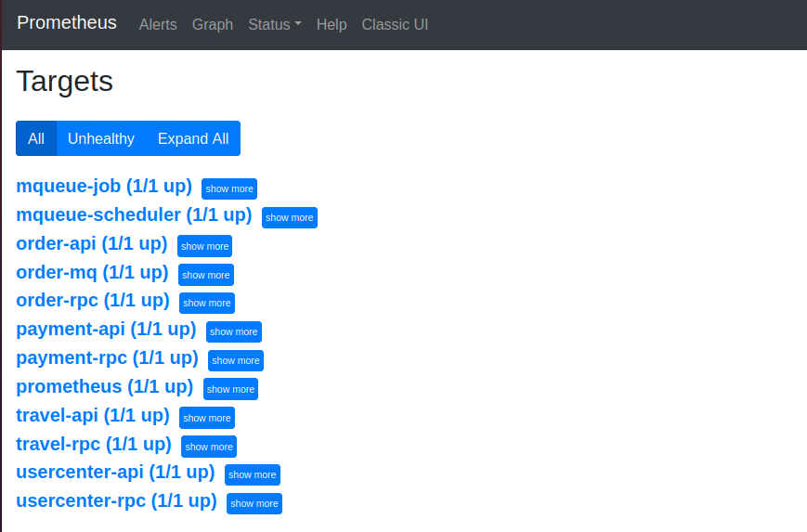Show more for usercenter-rpc

(x=254, y=504)
